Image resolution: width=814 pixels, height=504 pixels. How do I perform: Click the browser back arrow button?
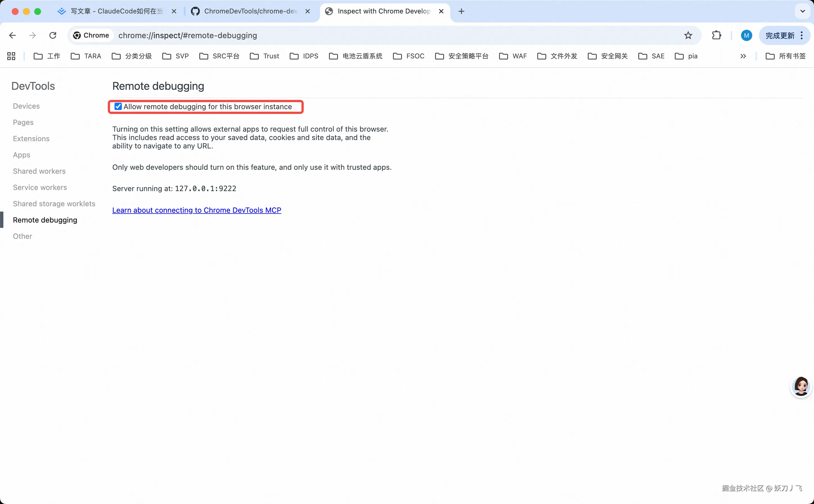click(x=13, y=35)
